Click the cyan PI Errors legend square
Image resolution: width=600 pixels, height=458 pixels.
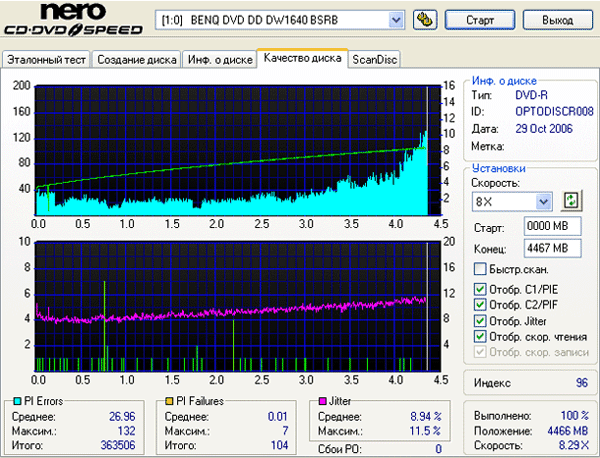(x=10, y=401)
